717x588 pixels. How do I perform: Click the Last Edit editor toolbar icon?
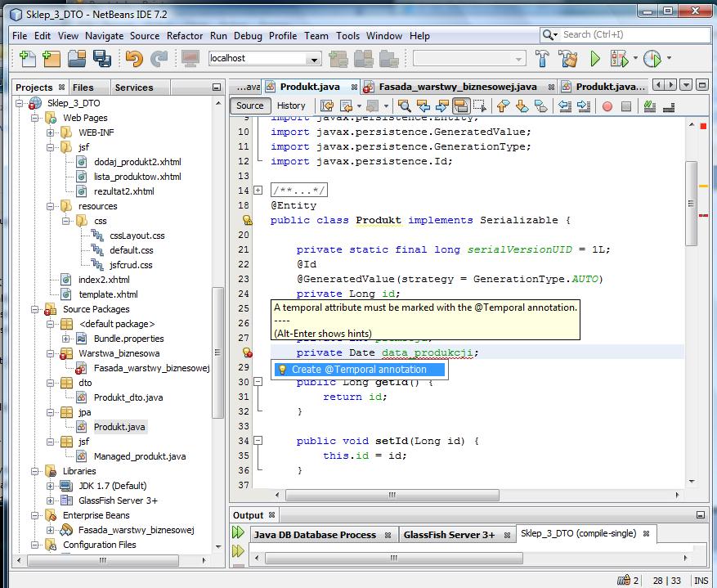(326, 106)
